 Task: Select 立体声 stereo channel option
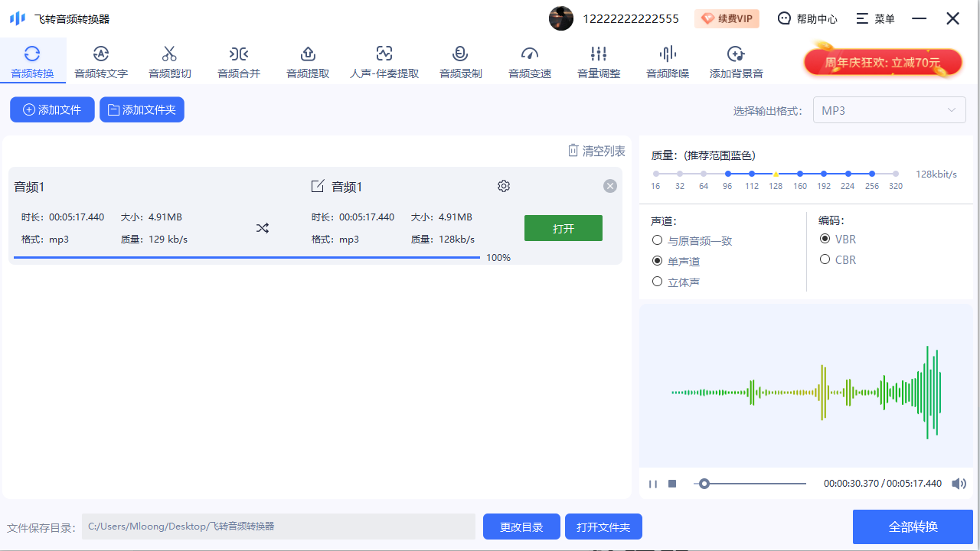[657, 282]
